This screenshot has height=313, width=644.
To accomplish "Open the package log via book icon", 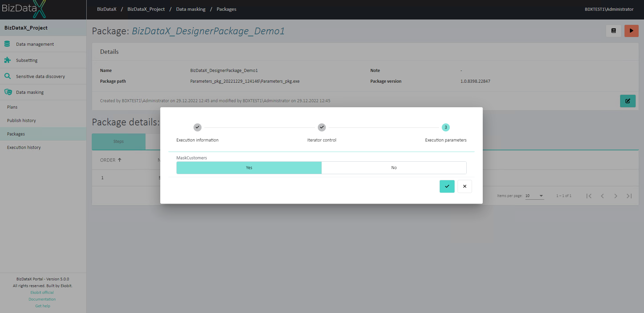I will 613,31.
